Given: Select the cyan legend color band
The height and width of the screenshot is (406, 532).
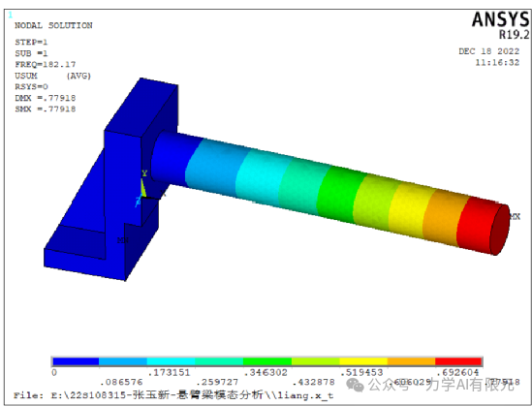Looking at the screenshot, I should coord(171,361).
